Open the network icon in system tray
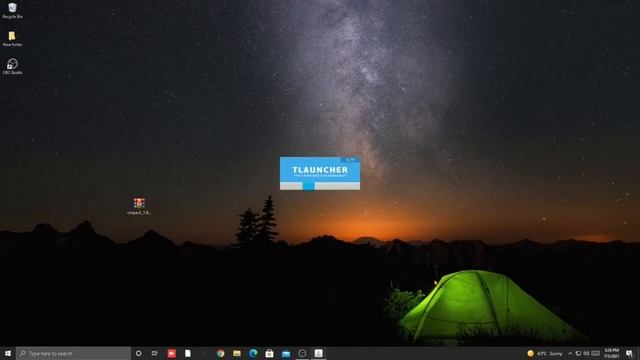 [578, 353]
